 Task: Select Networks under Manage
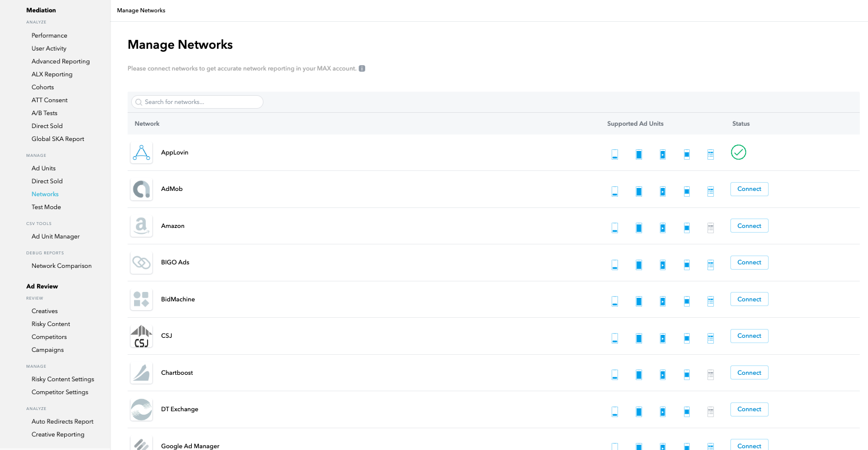[x=45, y=194]
